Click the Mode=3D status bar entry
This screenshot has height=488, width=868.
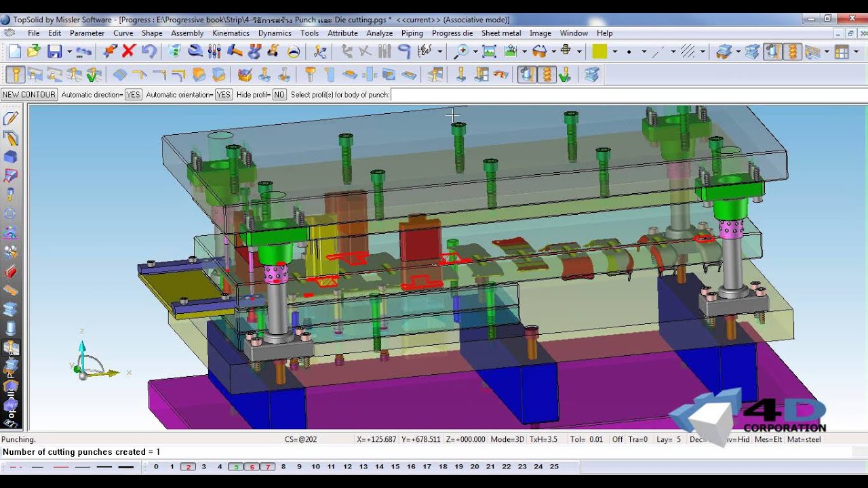tap(507, 439)
